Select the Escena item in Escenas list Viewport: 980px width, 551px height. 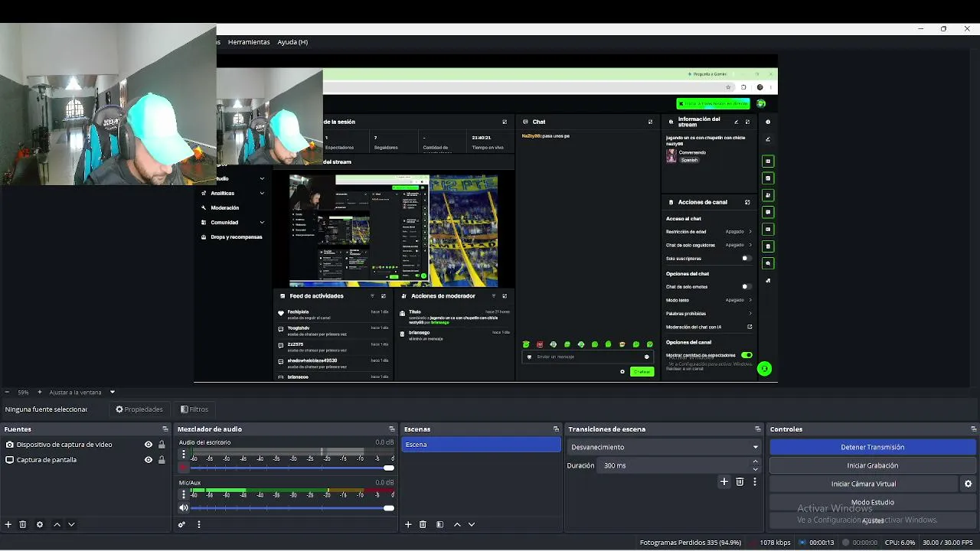click(481, 445)
